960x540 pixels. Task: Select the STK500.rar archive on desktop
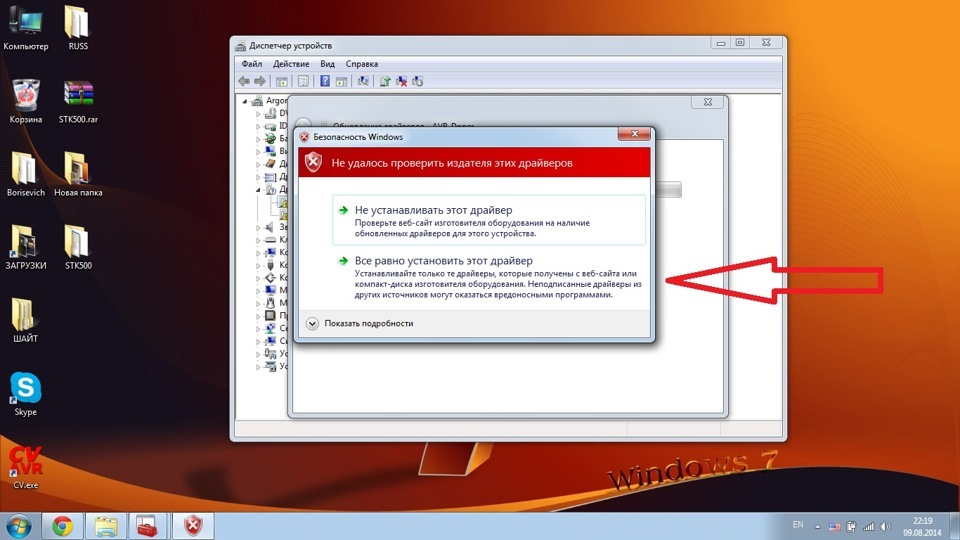click(x=78, y=101)
